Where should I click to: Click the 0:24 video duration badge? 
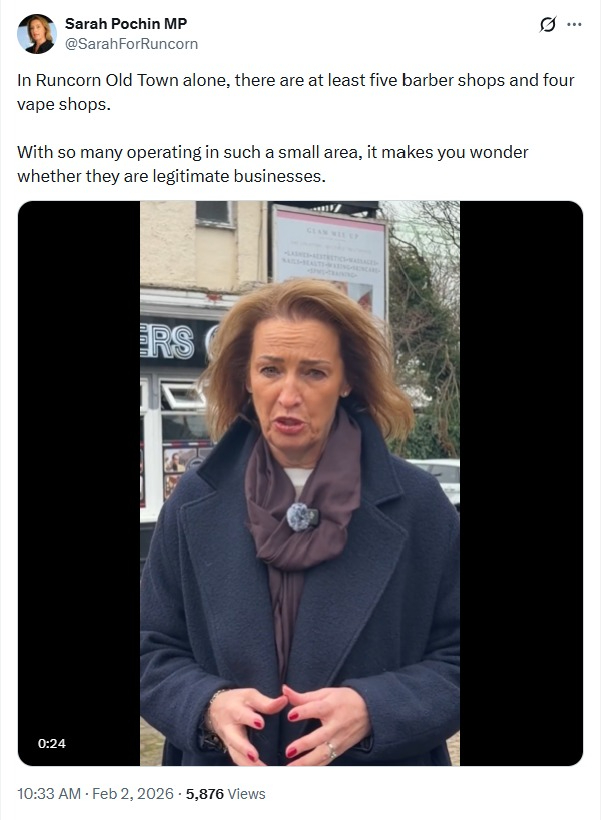point(52,743)
